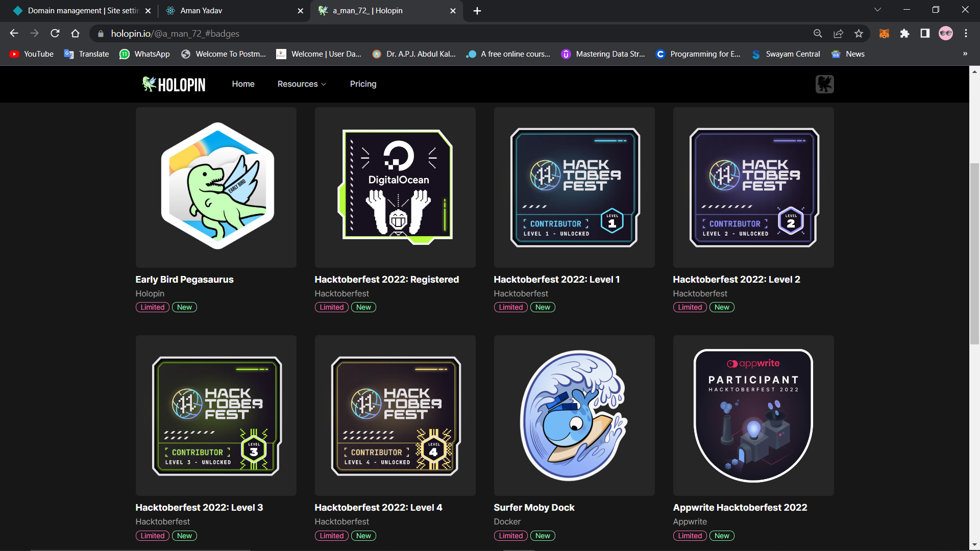Open the WhatsApp bookmark
This screenshot has height=551, width=980.
(144, 54)
